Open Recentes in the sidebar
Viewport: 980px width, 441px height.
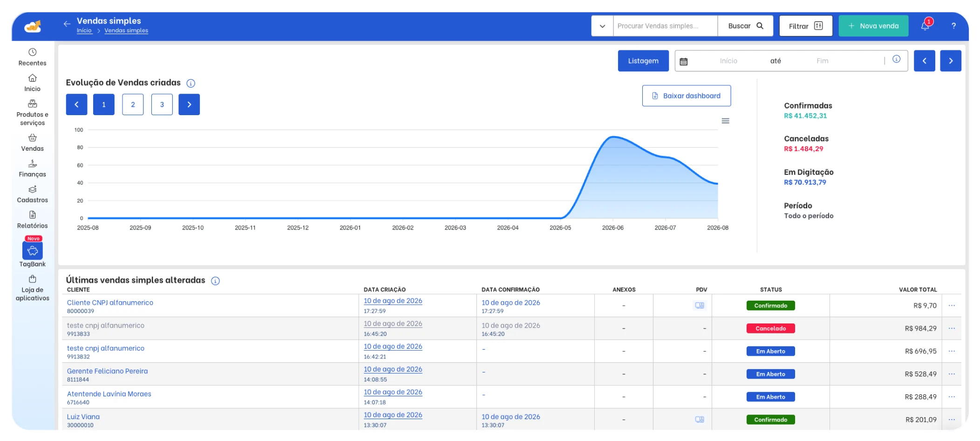(x=32, y=57)
